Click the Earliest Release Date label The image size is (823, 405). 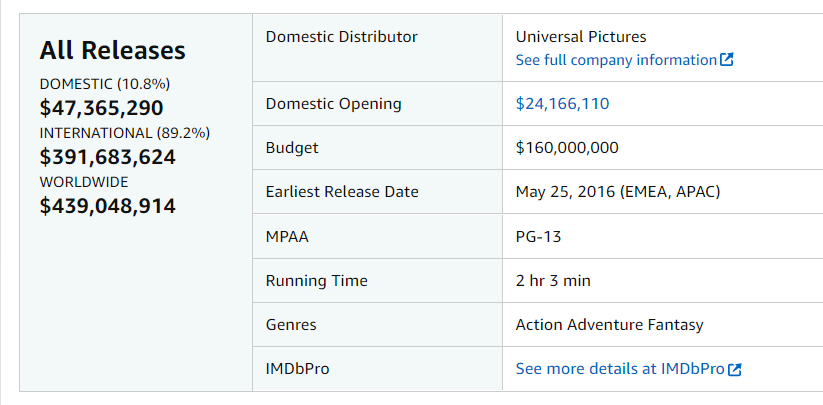pos(342,191)
